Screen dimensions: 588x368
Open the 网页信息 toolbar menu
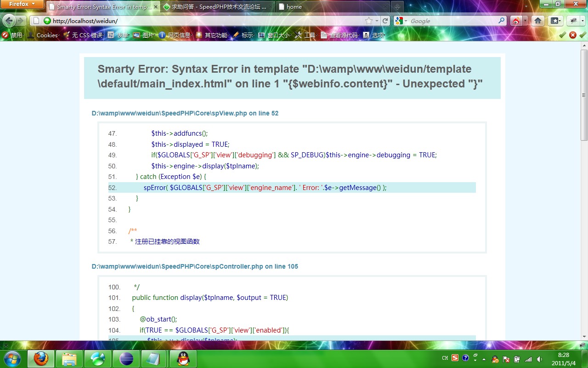click(x=175, y=35)
